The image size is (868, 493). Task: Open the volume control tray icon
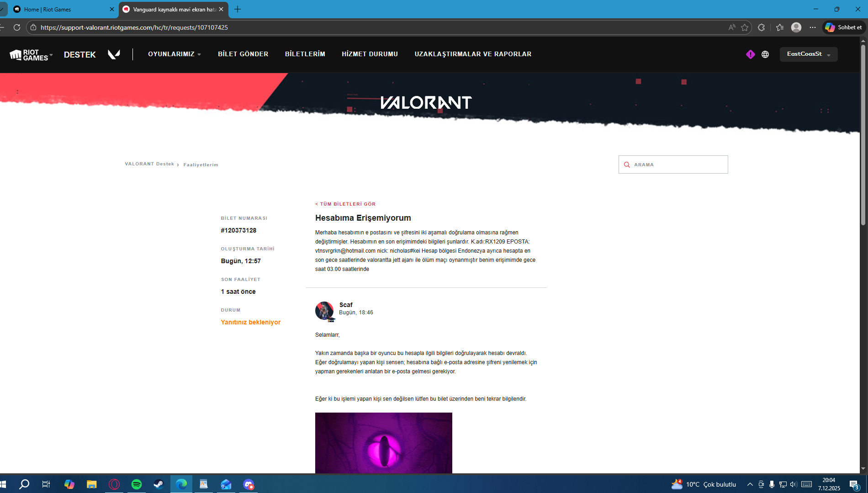point(794,484)
